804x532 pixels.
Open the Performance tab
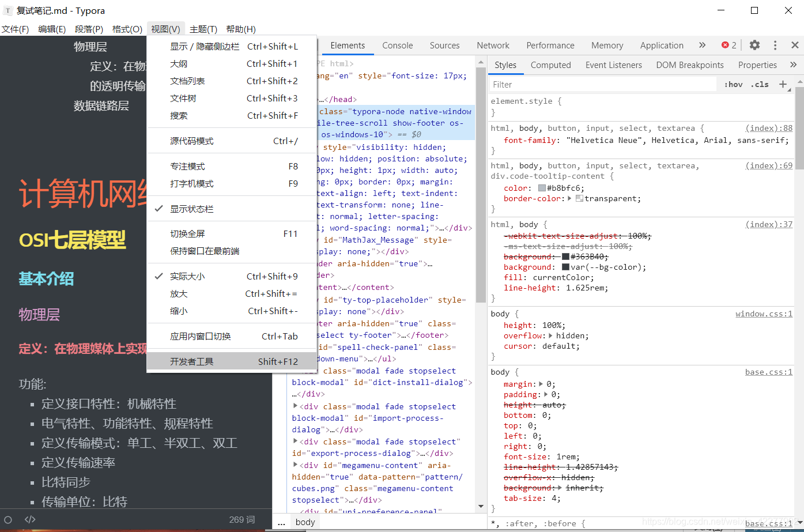550,45
